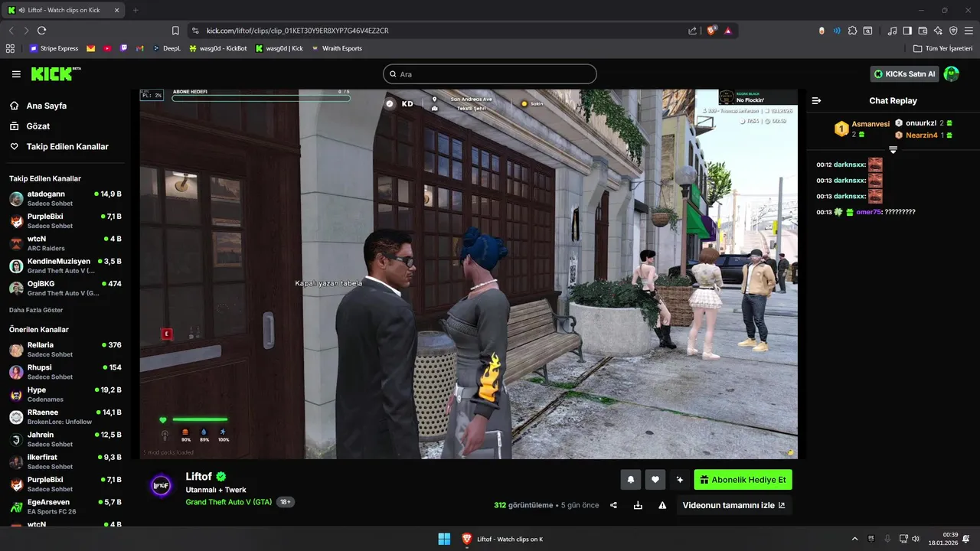The image size is (980, 551).
Task: Share the clip via share icon
Action: coord(614,505)
